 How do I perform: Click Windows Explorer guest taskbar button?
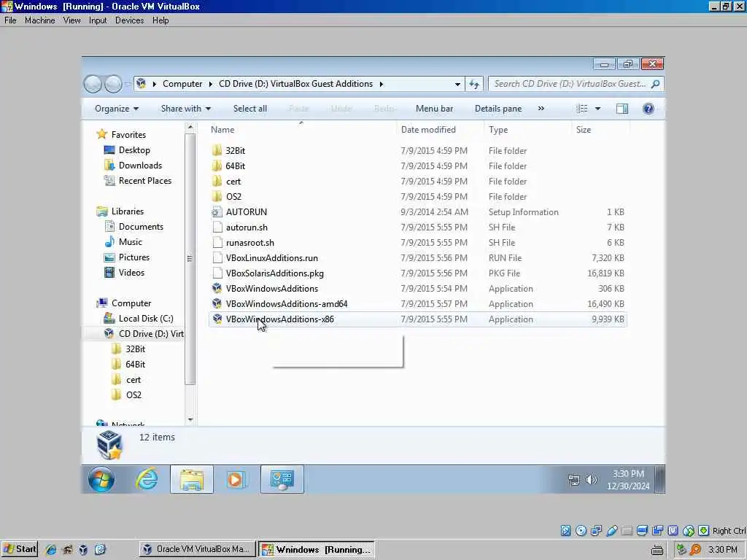[x=192, y=479]
